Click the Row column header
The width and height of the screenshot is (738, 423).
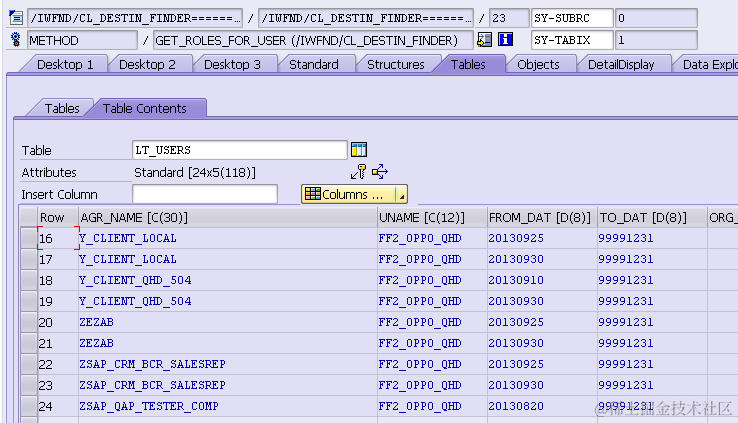click(x=58, y=217)
